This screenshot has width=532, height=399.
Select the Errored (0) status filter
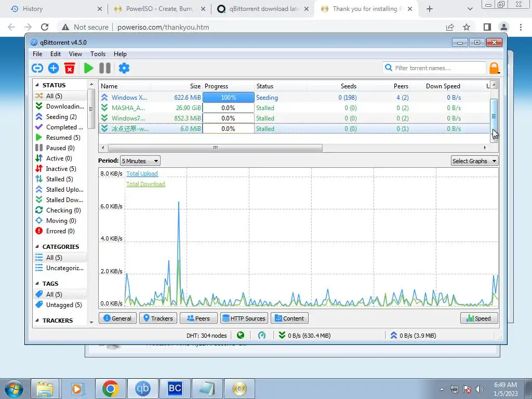[x=60, y=231]
